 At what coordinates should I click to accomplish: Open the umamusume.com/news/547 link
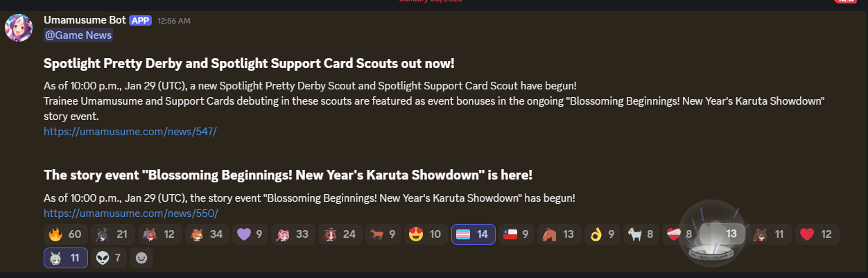pyautogui.click(x=130, y=131)
